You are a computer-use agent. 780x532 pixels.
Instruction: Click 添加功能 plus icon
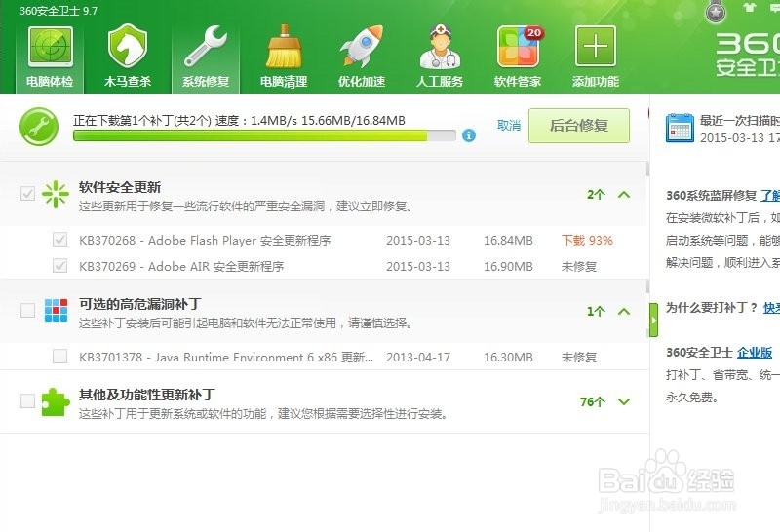click(x=596, y=46)
